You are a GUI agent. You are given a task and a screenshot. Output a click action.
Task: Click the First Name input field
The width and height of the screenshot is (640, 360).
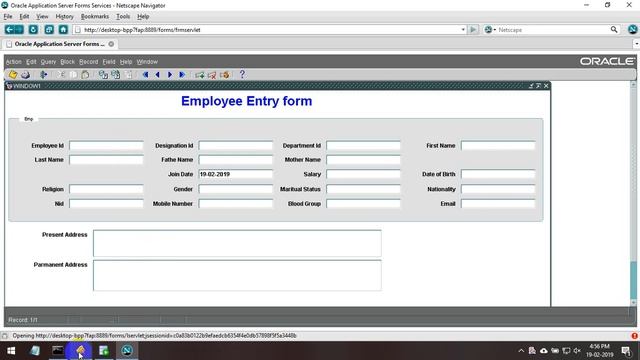click(x=498, y=146)
